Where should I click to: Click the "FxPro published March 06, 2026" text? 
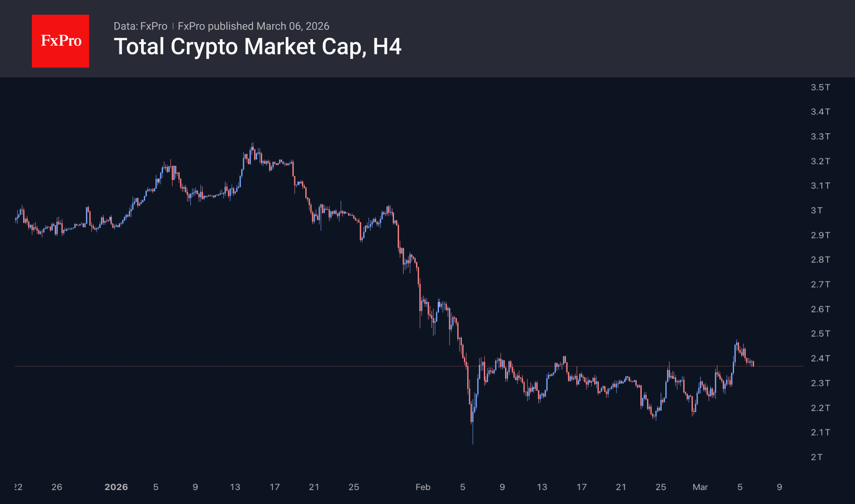tap(253, 26)
